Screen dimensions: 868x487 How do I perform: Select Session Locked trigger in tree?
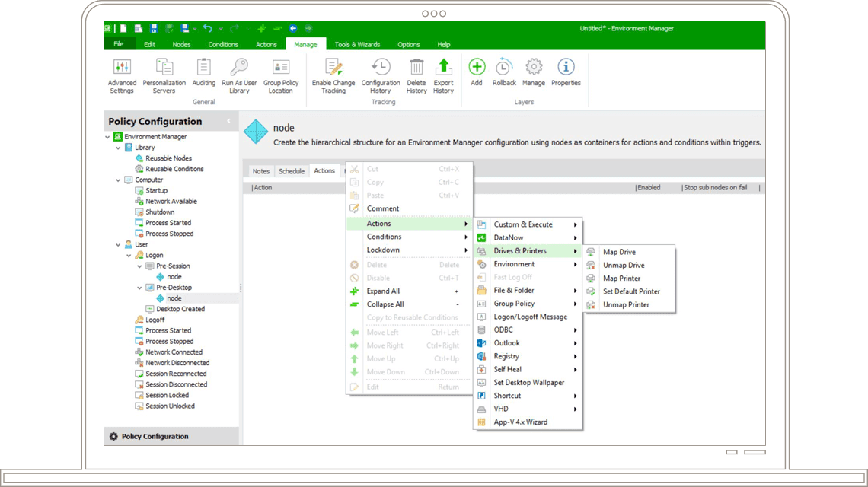pos(161,395)
